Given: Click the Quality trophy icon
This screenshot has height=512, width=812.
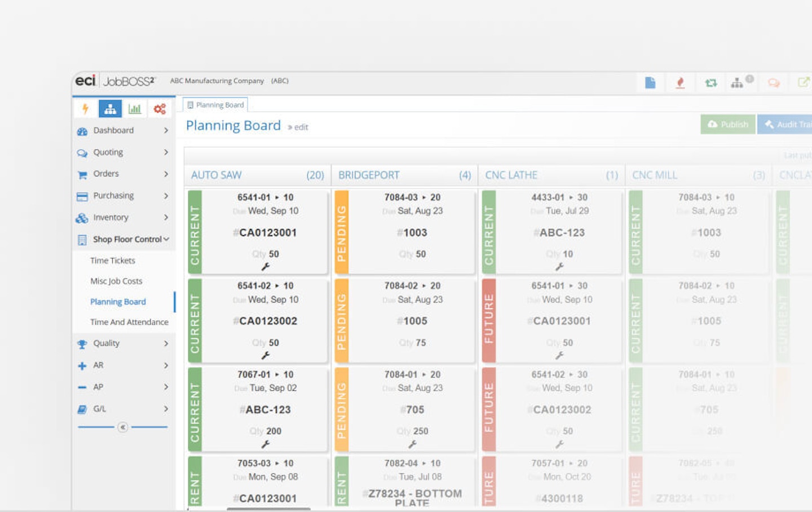Looking at the screenshot, I should tap(82, 344).
